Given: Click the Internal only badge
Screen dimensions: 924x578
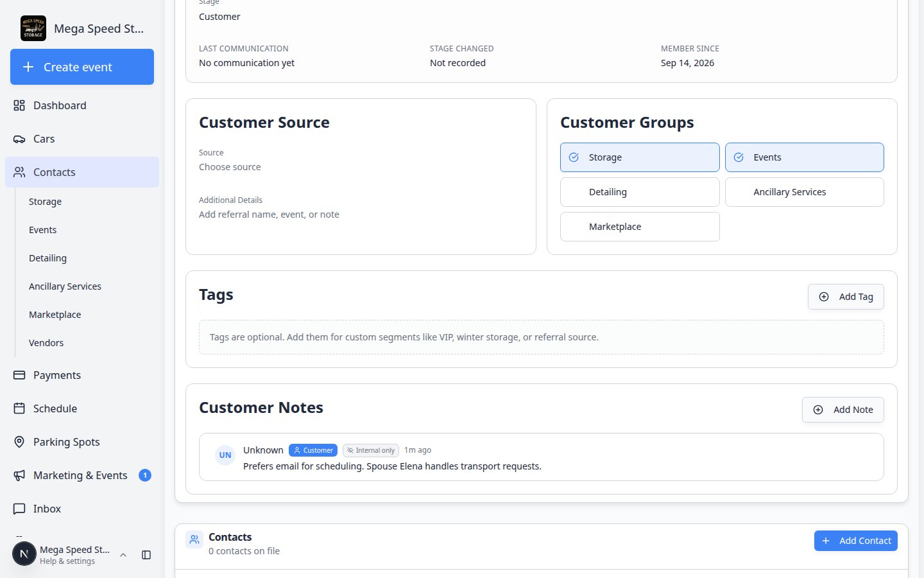Looking at the screenshot, I should (x=371, y=450).
